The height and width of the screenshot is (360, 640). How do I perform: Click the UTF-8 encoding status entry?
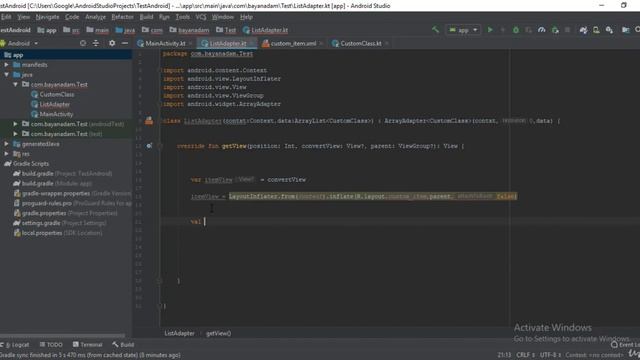[x=550, y=355]
